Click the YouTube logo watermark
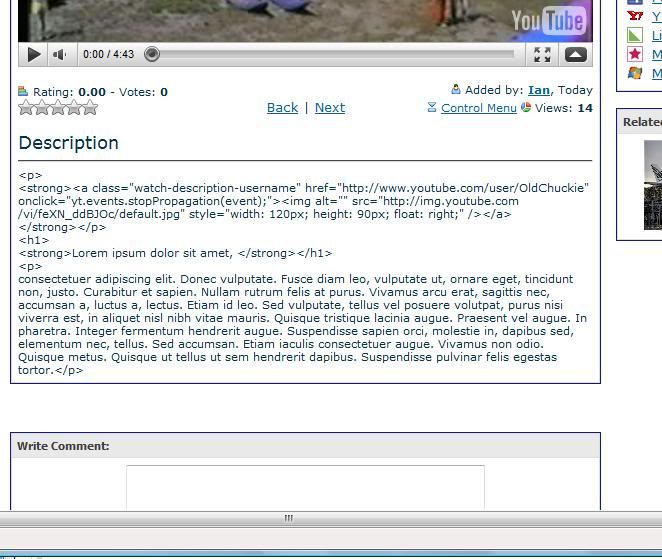Screen dimensions: 662x559 [x=548, y=21]
